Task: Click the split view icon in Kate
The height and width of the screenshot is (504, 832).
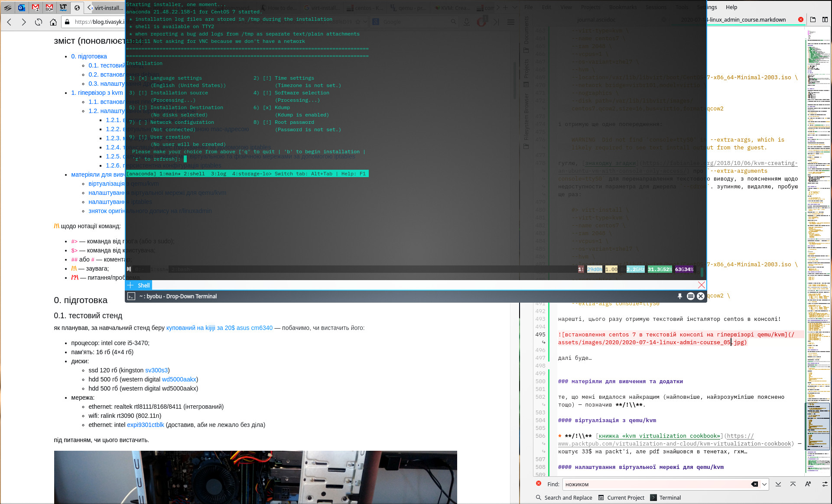Action: pyautogui.click(x=825, y=19)
